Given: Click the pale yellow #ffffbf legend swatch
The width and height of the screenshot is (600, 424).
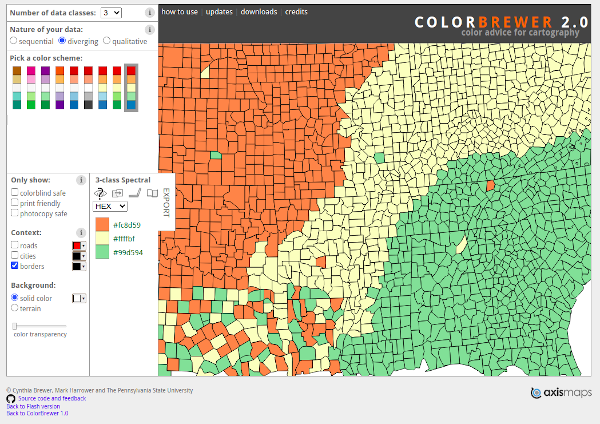Looking at the screenshot, I should (x=102, y=238).
